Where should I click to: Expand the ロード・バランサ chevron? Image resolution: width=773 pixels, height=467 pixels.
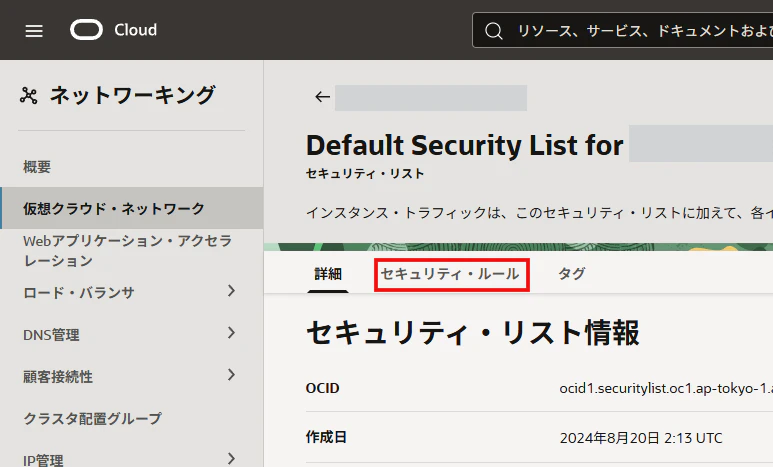(x=231, y=291)
